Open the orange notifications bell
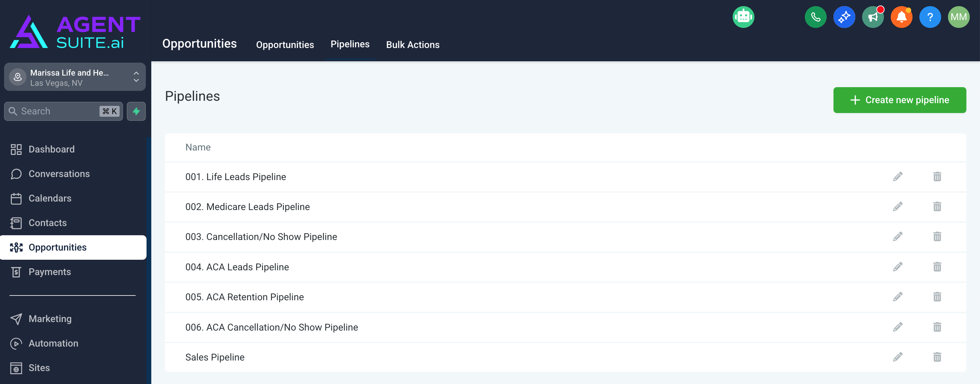 [x=901, y=17]
